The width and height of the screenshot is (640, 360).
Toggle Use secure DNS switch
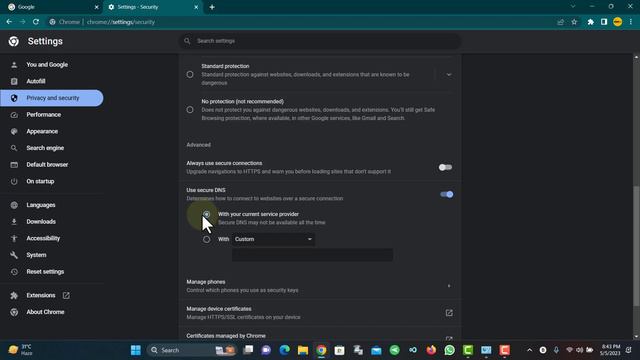point(447,194)
